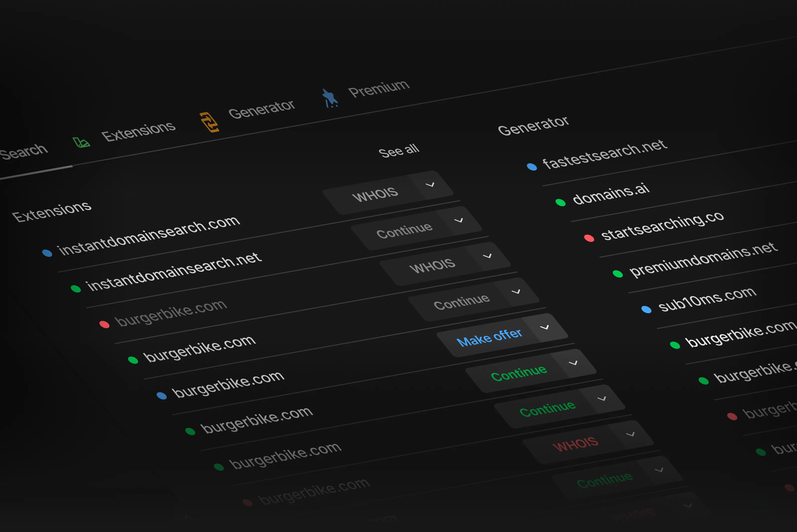
Task: Click the blue status dot beside instantdomainsearch.com
Action: 47,253
